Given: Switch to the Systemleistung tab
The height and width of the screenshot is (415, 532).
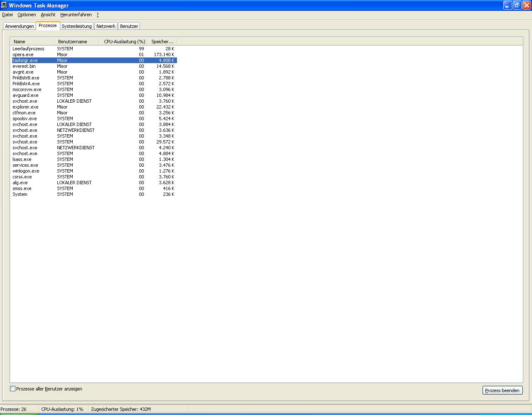Looking at the screenshot, I should point(76,26).
